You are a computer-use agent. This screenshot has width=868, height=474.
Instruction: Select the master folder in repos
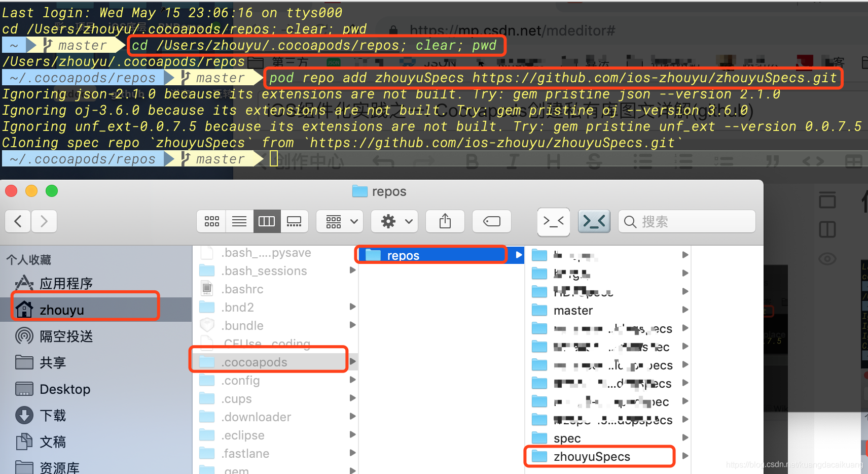click(608, 310)
